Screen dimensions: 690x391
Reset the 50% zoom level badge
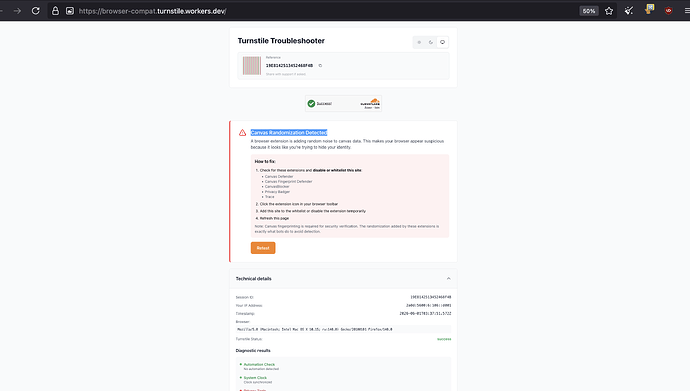589,11
